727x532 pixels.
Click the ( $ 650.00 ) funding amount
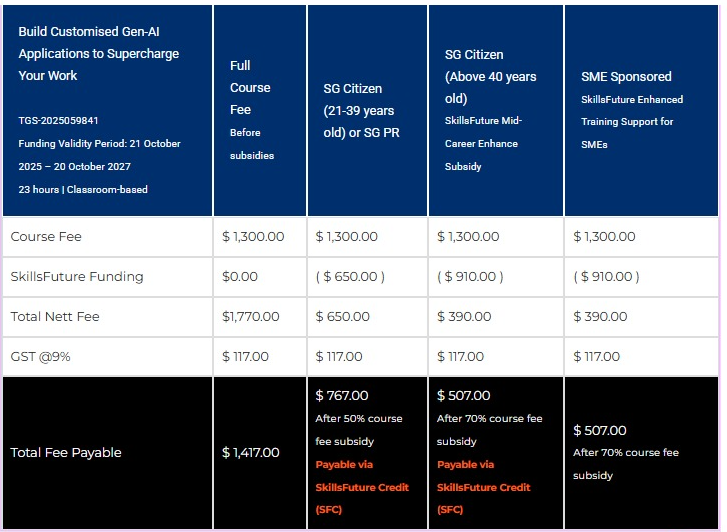click(x=350, y=277)
